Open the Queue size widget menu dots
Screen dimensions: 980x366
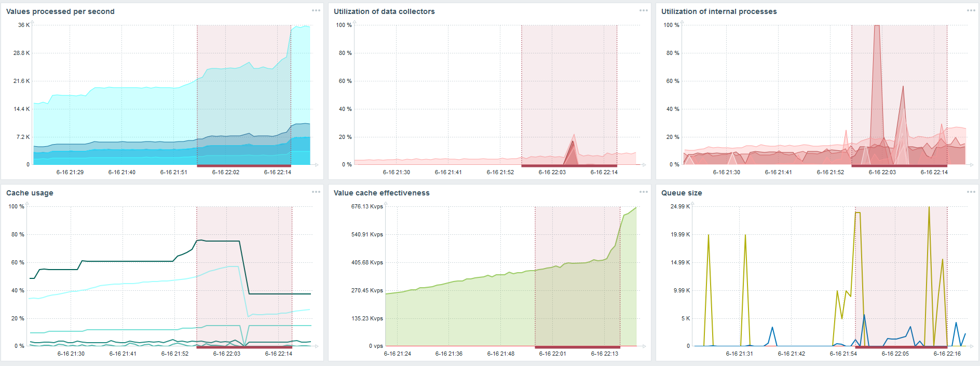(x=971, y=192)
